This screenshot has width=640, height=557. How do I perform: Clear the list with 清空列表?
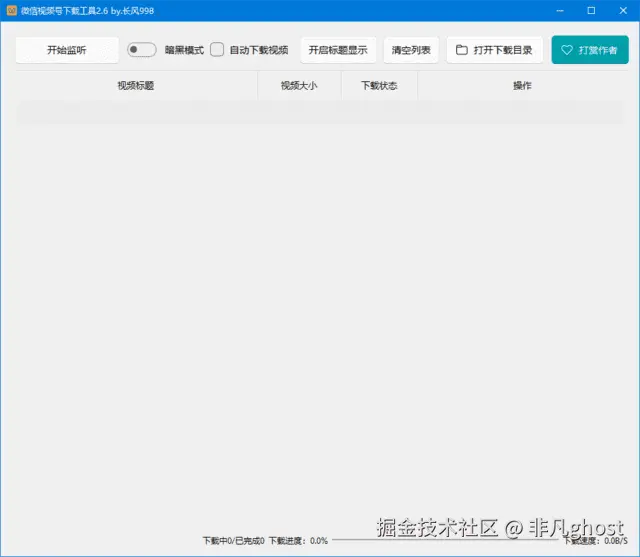click(x=411, y=50)
